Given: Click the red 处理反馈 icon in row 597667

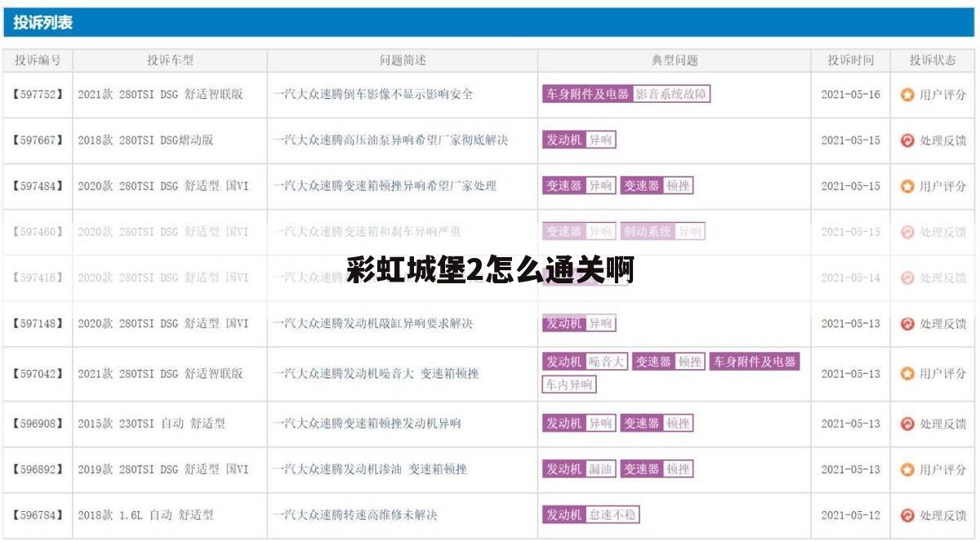Looking at the screenshot, I should pyautogui.click(x=907, y=140).
